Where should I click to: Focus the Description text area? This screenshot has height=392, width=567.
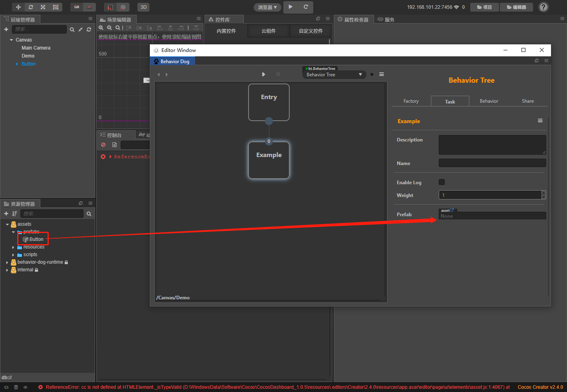click(x=492, y=145)
